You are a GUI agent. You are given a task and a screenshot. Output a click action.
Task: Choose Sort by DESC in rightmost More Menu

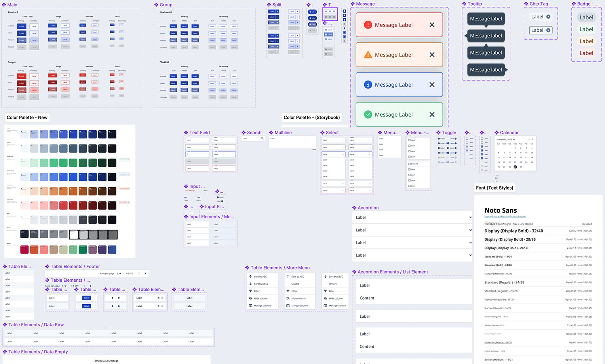pyautogui.click(x=336, y=277)
